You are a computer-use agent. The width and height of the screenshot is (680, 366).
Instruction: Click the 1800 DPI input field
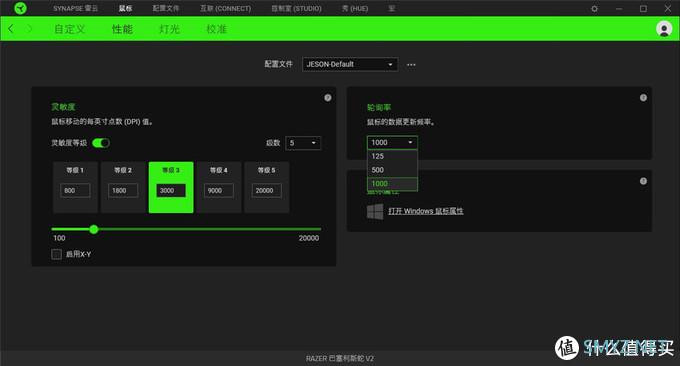[x=123, y=190]
